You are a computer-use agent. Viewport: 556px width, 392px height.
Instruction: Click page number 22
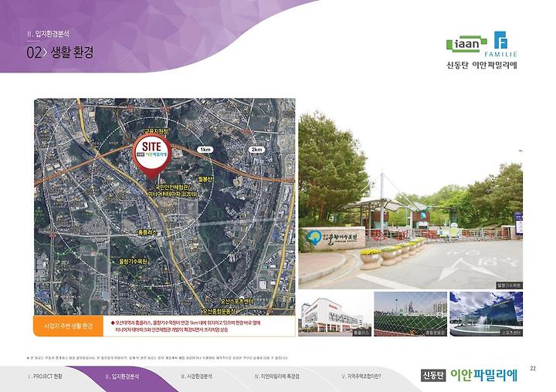tap(533, 369)
